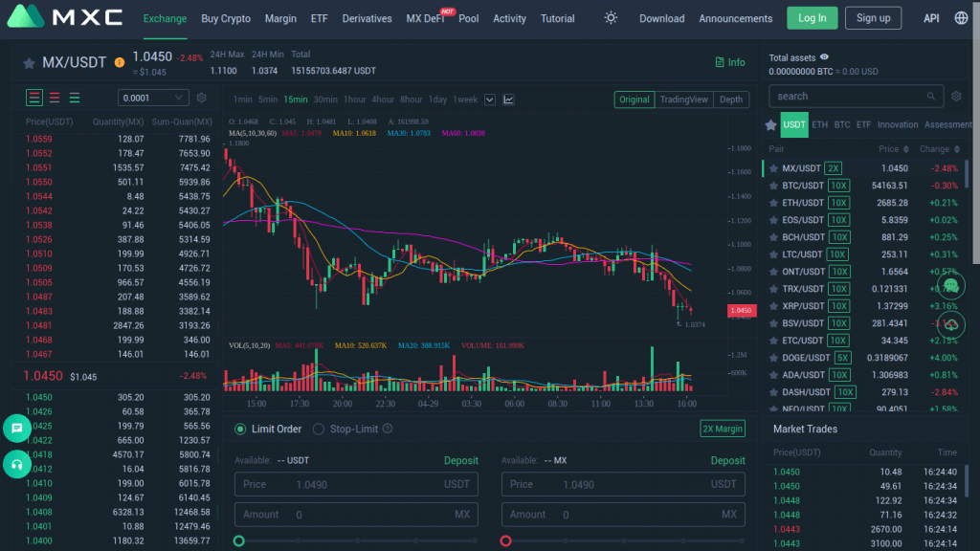
Task: Select 1hour chart interval
Action: click(x=354, y=99)
